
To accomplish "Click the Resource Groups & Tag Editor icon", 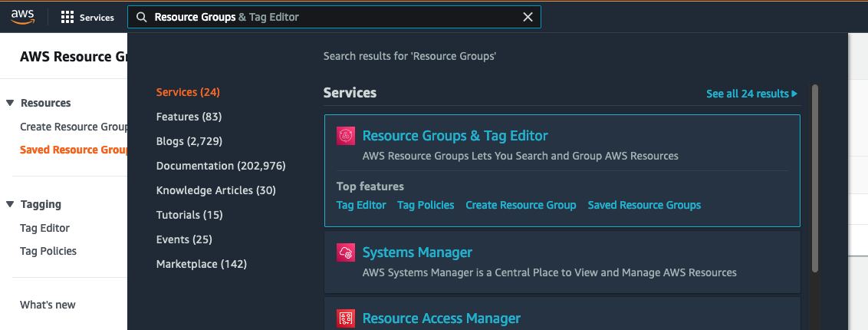I will pos(346,137).
